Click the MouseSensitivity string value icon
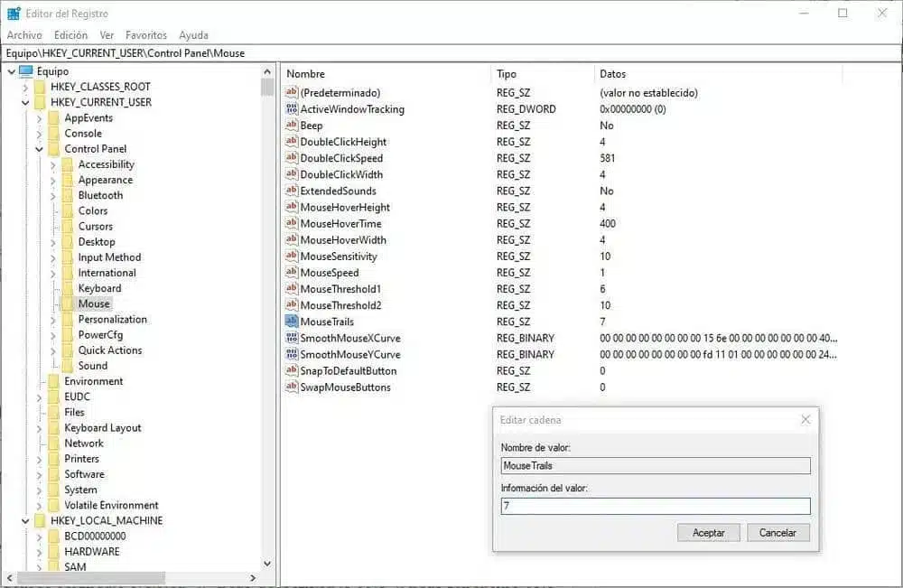Screen dimensions: 903x588 tap(292, 257)
